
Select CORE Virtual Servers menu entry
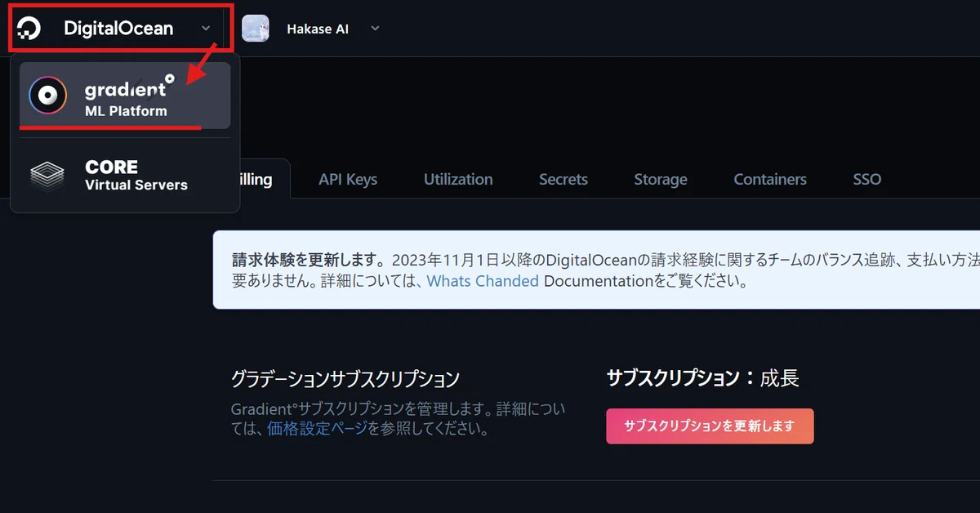pos(125,175)
